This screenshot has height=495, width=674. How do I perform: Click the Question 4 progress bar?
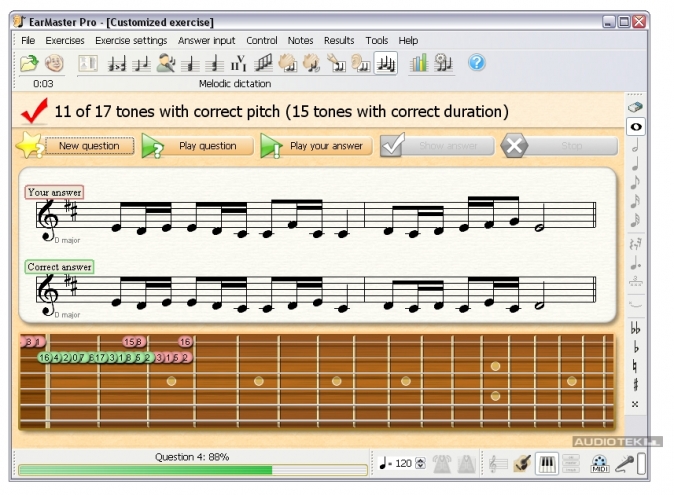(193, 470)
